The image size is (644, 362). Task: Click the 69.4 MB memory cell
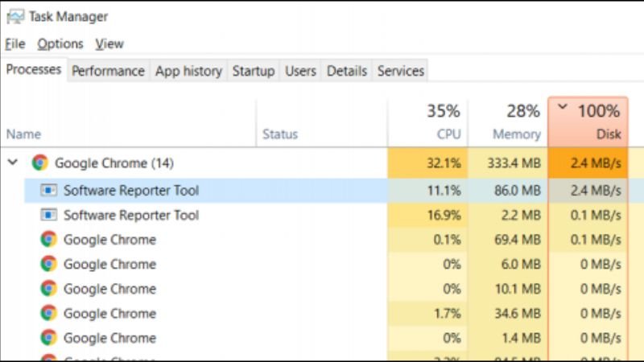508,240
